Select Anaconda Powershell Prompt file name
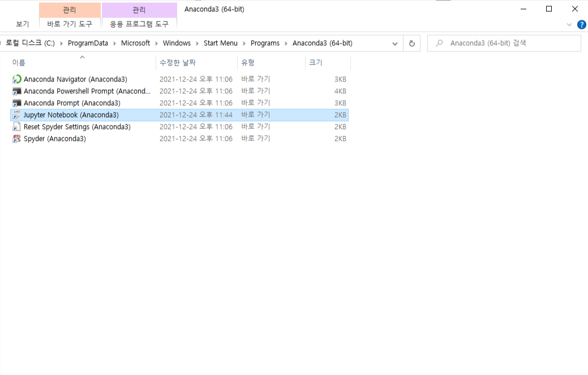 87,91
